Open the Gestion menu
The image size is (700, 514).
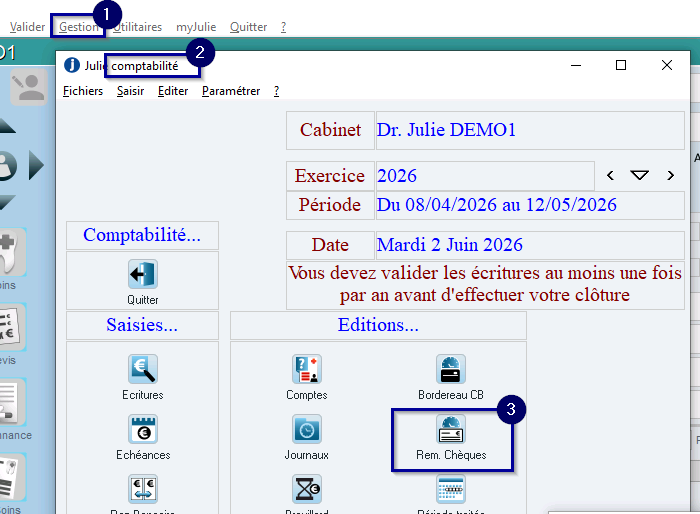coord(78,27)
